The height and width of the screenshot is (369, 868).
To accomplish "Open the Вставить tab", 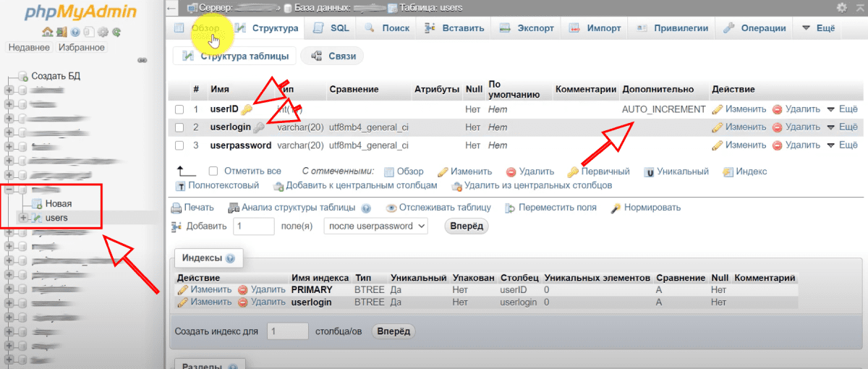I will coord(454,28).
